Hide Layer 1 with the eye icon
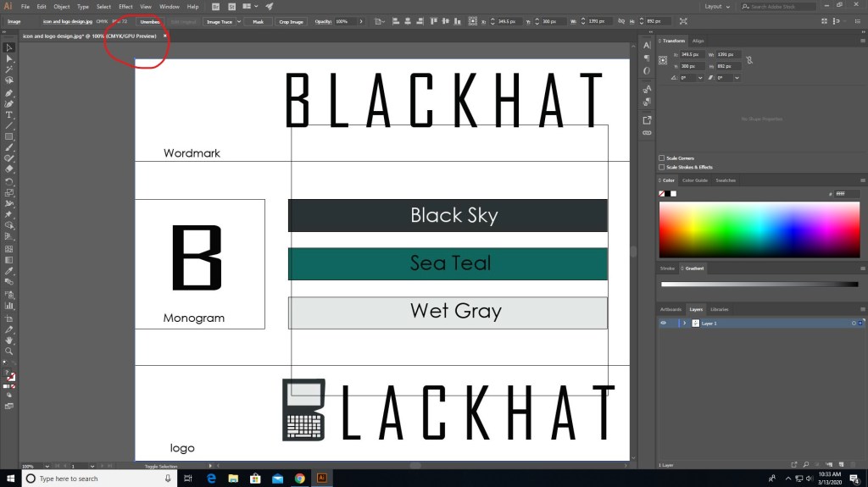The image size is (868, 487). point(663,324)
